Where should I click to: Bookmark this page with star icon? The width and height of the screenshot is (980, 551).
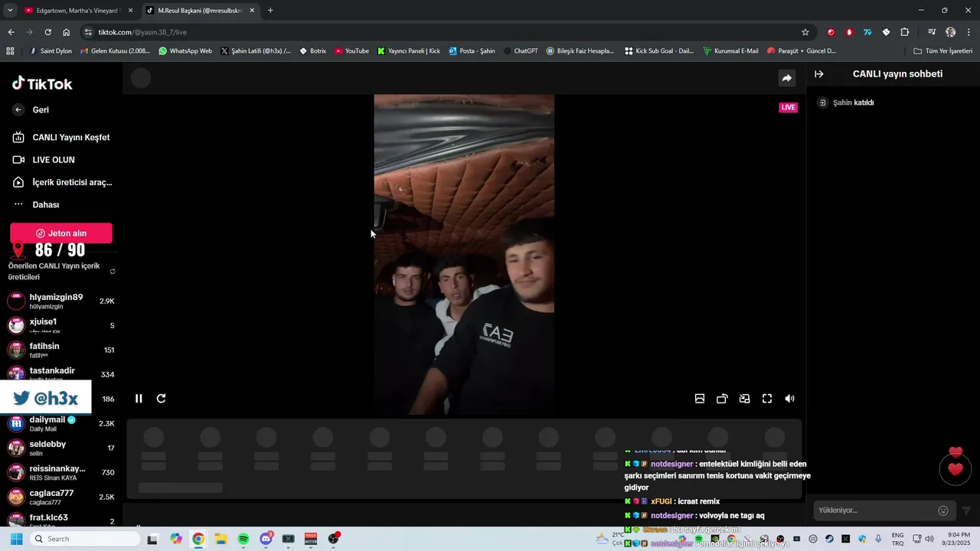click(x=805, y=32)
